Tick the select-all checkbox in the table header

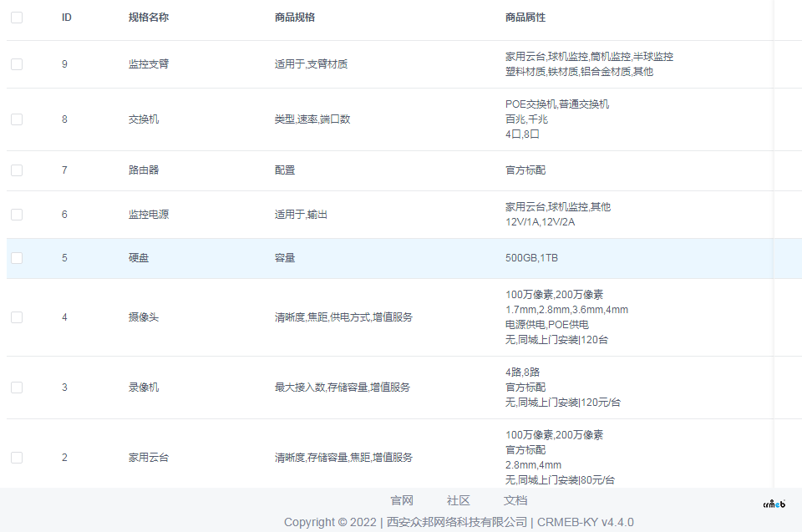[x=17, y=18]
